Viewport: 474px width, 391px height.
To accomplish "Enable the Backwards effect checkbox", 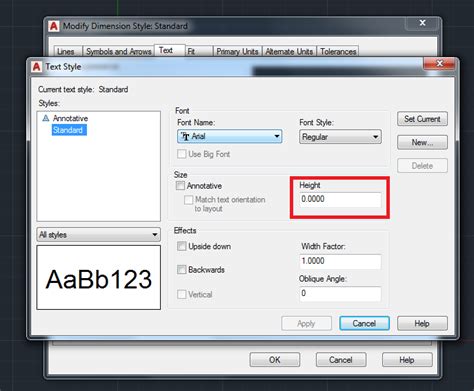I will click(x=182, y=269).
